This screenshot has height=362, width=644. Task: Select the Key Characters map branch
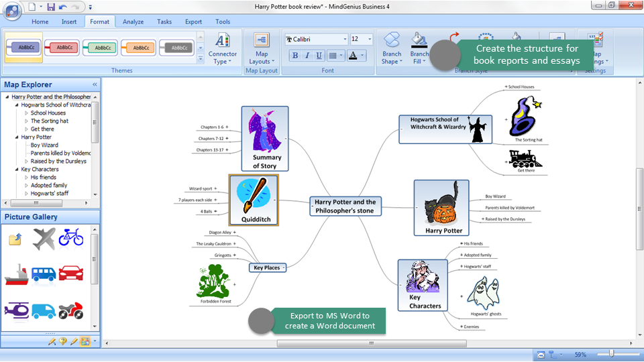[423, 286]
